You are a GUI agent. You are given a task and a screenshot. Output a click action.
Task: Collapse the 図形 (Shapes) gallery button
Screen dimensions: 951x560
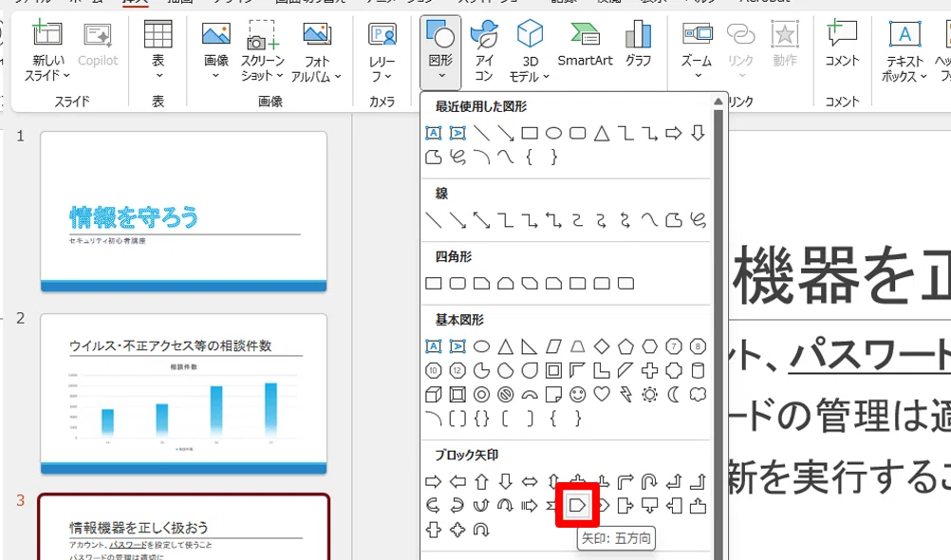440,51
